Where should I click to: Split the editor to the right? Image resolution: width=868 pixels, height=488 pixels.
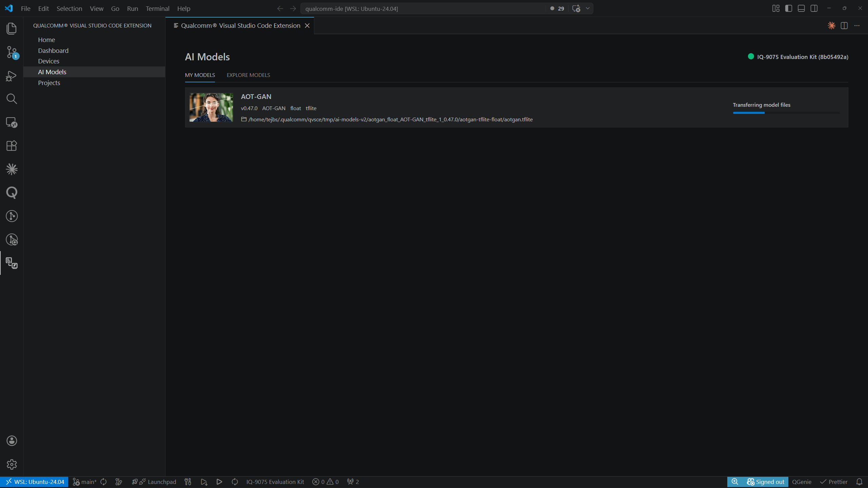pos(844,25)
